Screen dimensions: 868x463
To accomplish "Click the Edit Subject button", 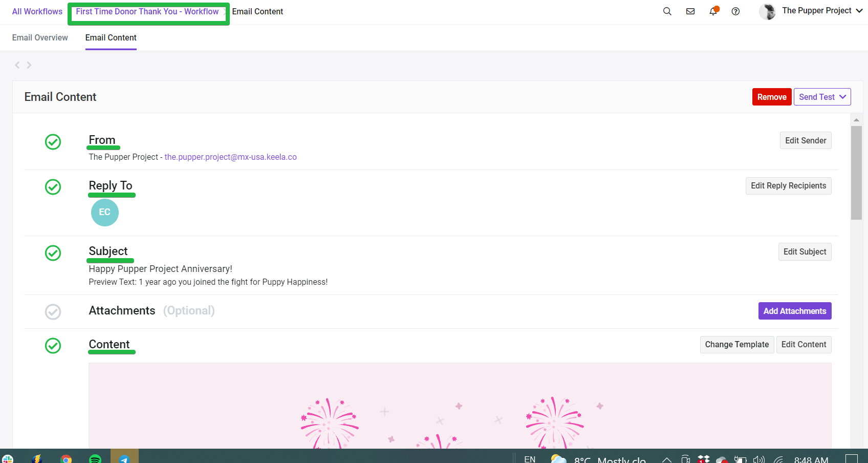I will click(x=805, y=251).
